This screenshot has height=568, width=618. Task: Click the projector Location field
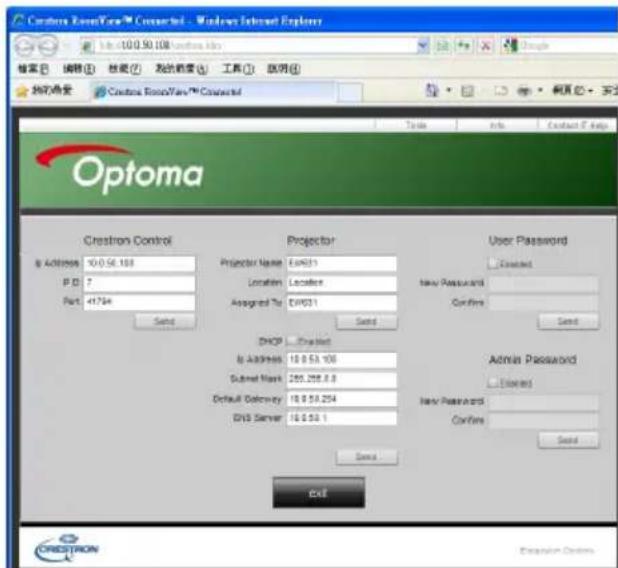[342, 283]
